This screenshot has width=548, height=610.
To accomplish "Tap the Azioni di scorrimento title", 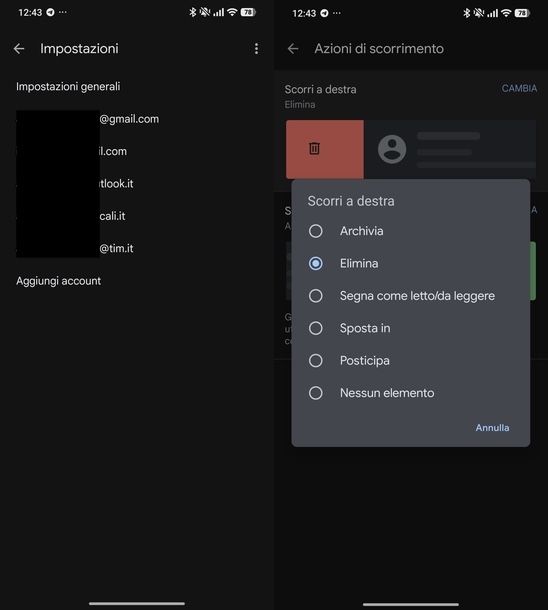I will click(379, 49).
